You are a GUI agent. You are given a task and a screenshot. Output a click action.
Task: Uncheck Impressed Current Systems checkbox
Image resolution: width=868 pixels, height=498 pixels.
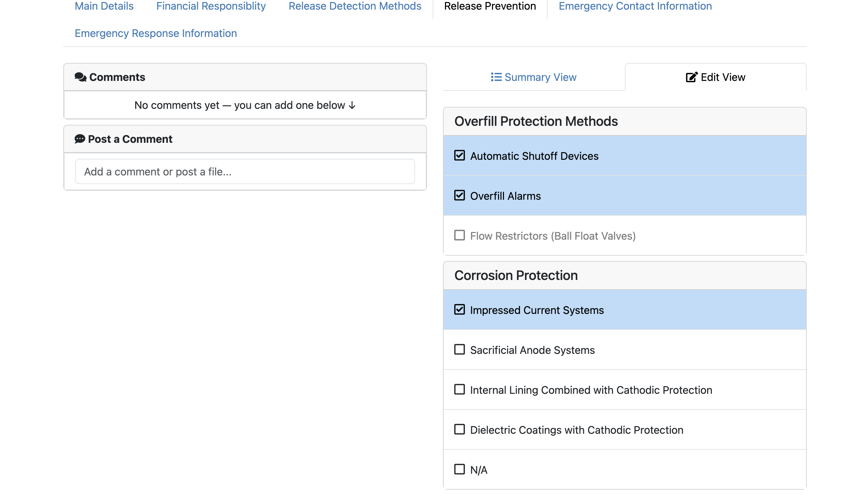[x=459, y=310]
